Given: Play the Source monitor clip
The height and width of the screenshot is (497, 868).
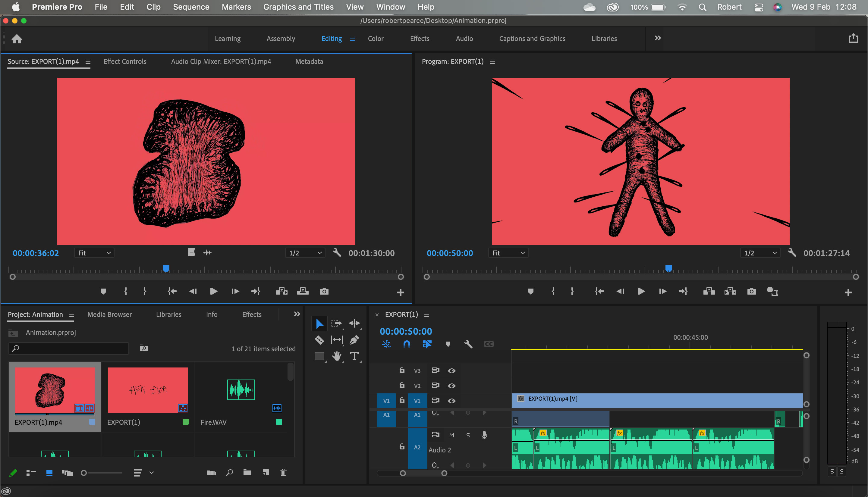Looking at the screenshot, I should 213,291.
